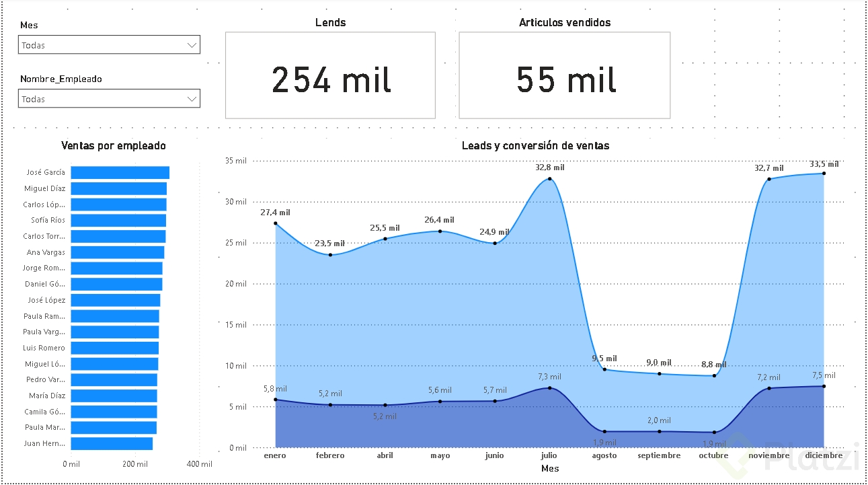
Task: Click the 7,3 mil data label at julio
Action: tap(549, 377)
